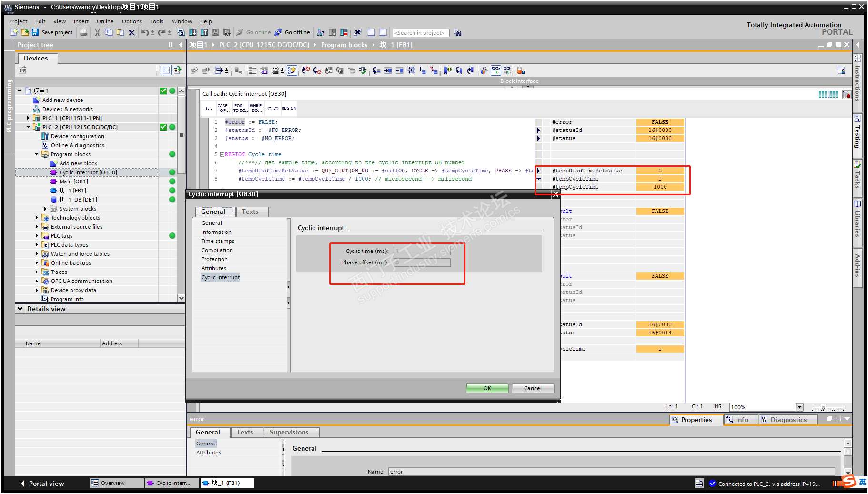The image size is (868, 494).
Task: Click the indent text icon in editor toolbar
Action: pos(388,71)
